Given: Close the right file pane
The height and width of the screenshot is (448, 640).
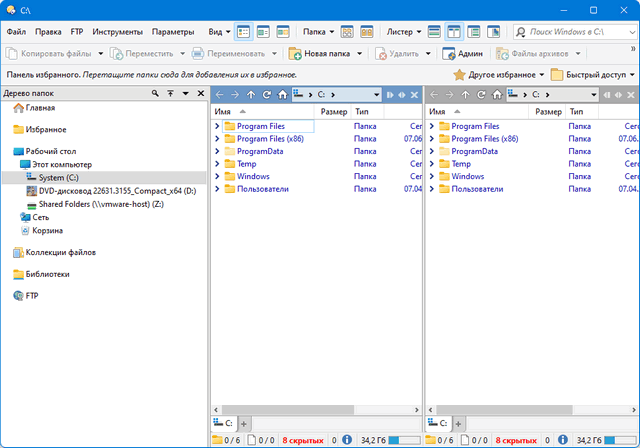Looking at the screenshot, I should click(x=631, y=95).
